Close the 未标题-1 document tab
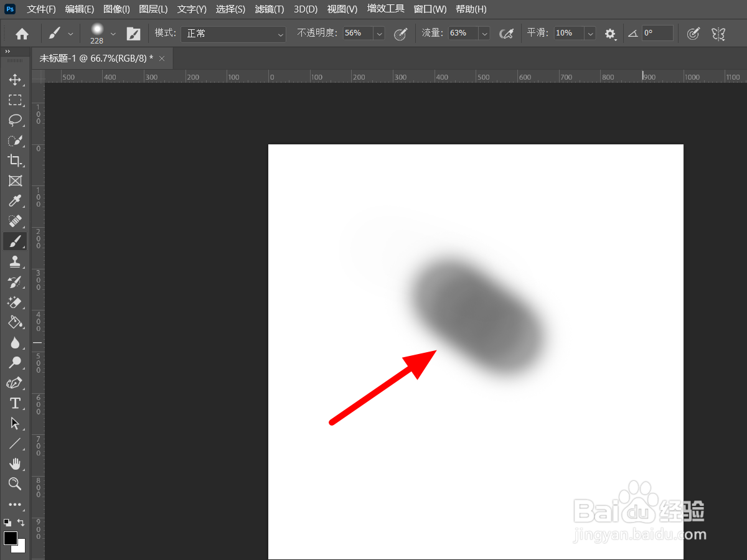The image size is (747, 560). coord(162,58)
